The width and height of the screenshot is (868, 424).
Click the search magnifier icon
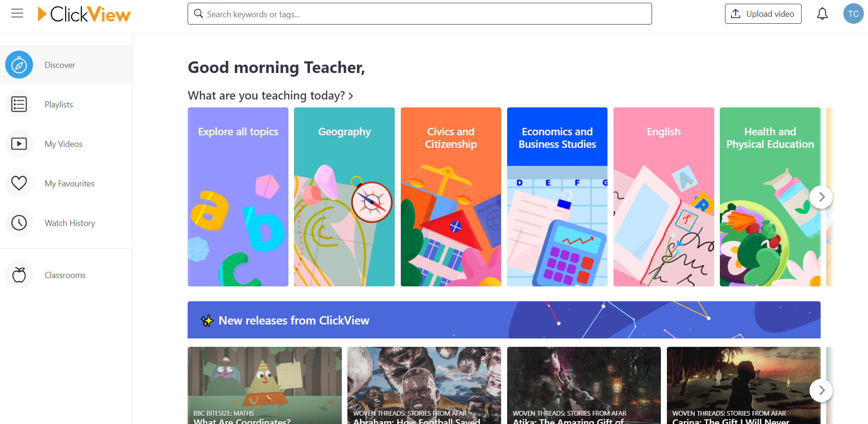click(x=198, y=14)
